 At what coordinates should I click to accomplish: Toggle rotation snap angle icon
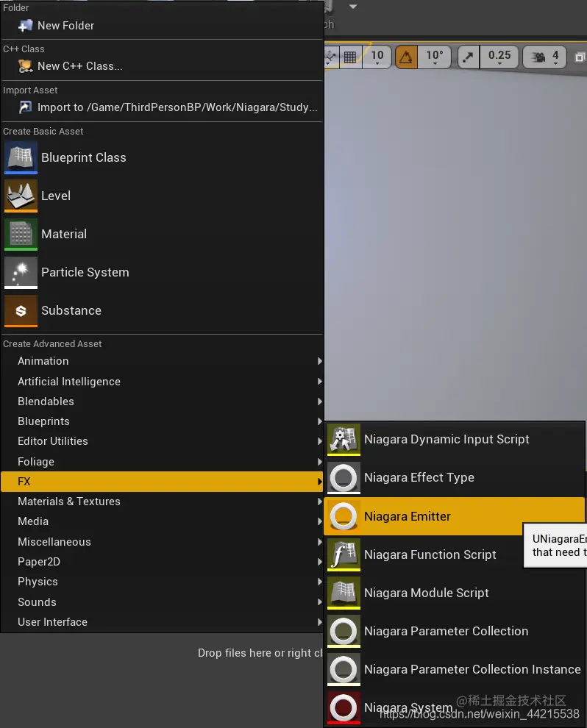pos(406,57)
